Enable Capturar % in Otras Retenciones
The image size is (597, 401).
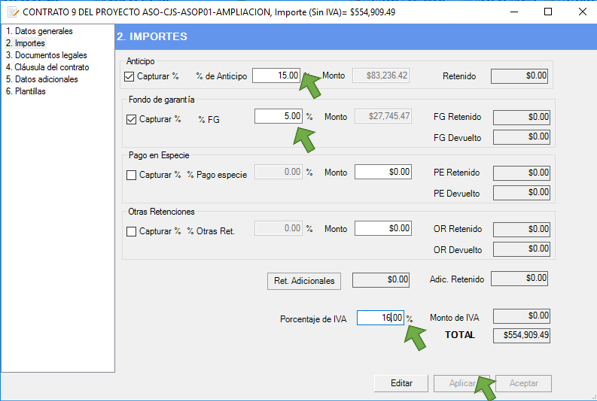(131, 232)
